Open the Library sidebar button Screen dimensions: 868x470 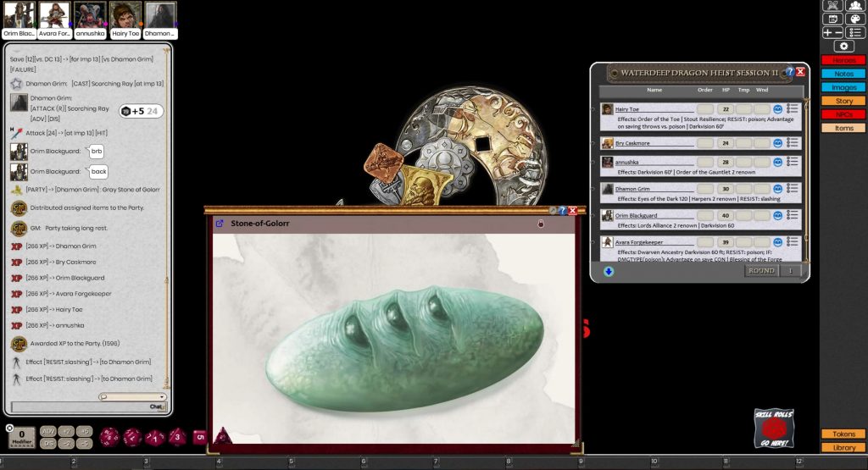(843, 448)
